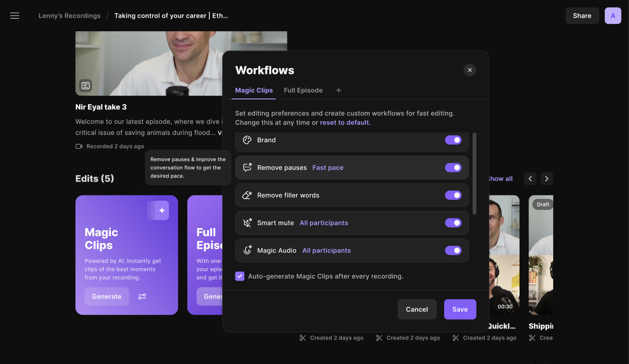
Task: Save the workflow settings
Action: 460,309
